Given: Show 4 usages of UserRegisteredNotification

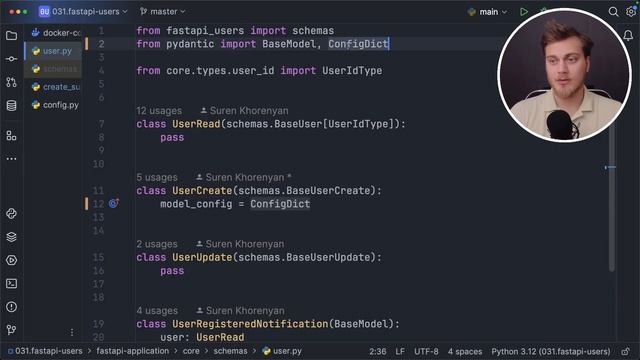Looking at the screenshot, I should tap(157, 311).
